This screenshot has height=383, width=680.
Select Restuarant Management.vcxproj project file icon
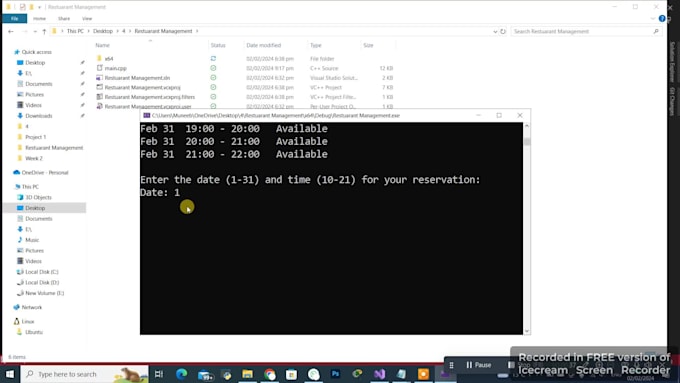click(99, 87)
